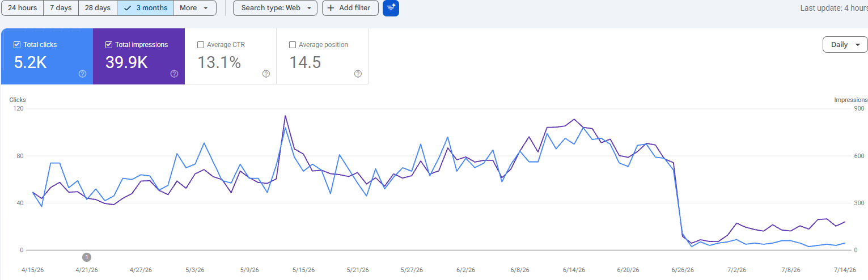868x280 pixels.
Task: Open help icon on Average CTR card
Action: 266,74
